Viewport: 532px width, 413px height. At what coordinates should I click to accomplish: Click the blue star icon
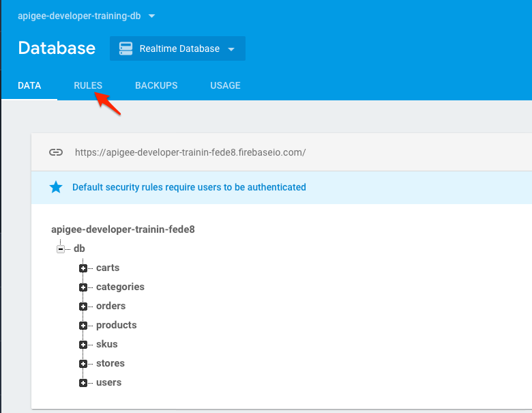tap(56, 187)
